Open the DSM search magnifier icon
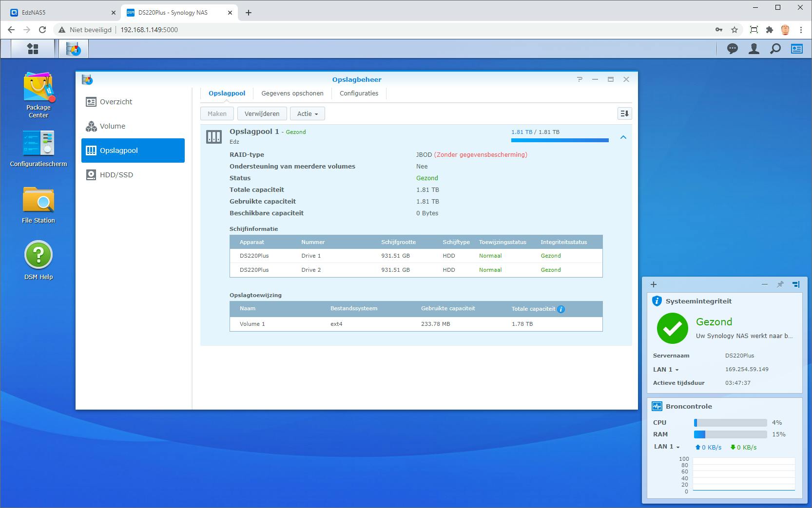 tap(775, 49)
